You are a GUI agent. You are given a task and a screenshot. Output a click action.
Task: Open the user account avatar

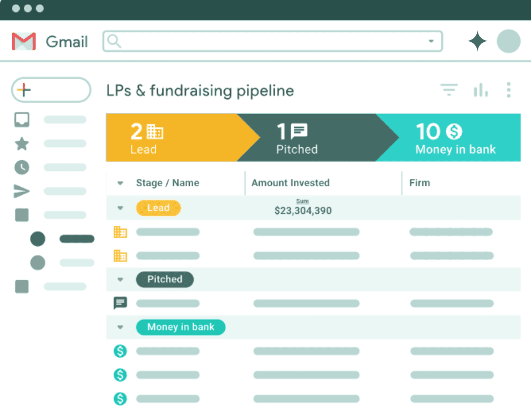pos(508,41)
